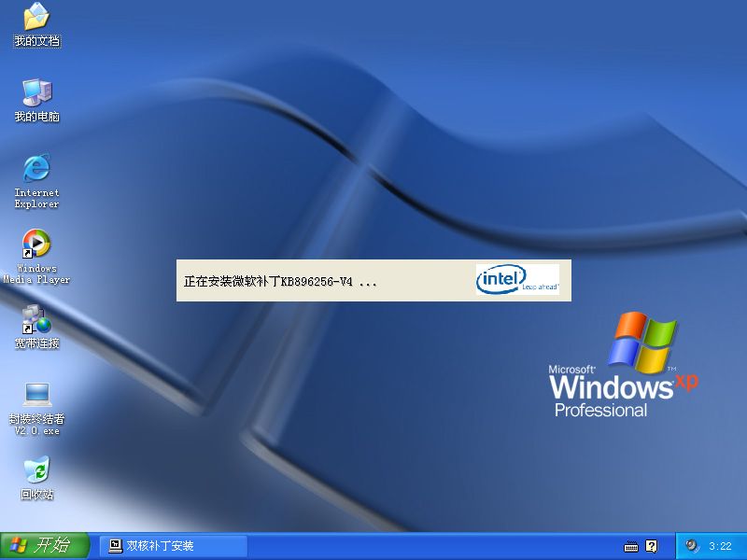
Task: Click the 3:22 clock in the tray
Action: point(720,546)
